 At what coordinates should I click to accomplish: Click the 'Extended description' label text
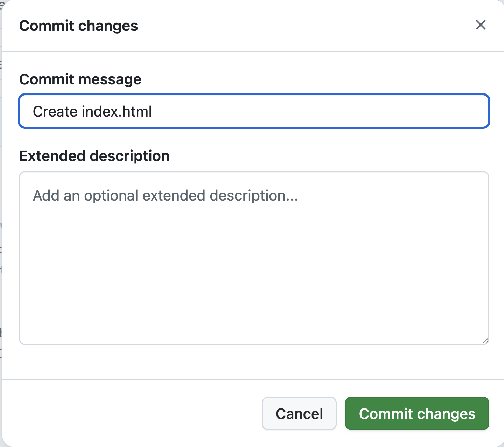(94, 156)
